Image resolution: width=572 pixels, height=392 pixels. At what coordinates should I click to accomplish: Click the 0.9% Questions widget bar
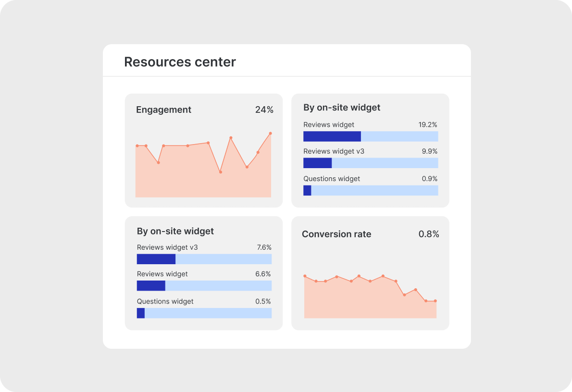[371, 191]
